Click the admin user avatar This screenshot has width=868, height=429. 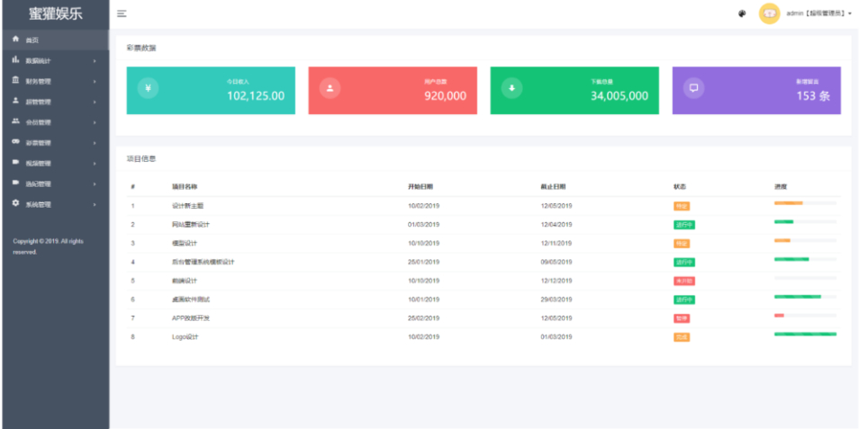(769, 13)
